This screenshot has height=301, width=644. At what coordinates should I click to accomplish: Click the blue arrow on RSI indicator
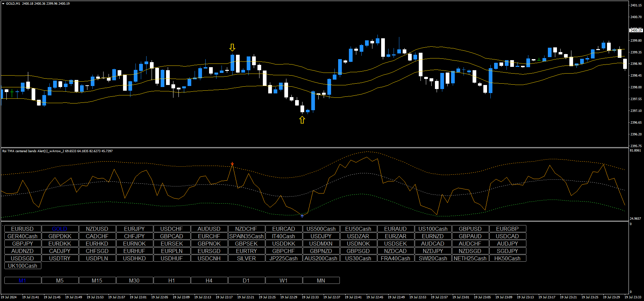tap(302, 215)
